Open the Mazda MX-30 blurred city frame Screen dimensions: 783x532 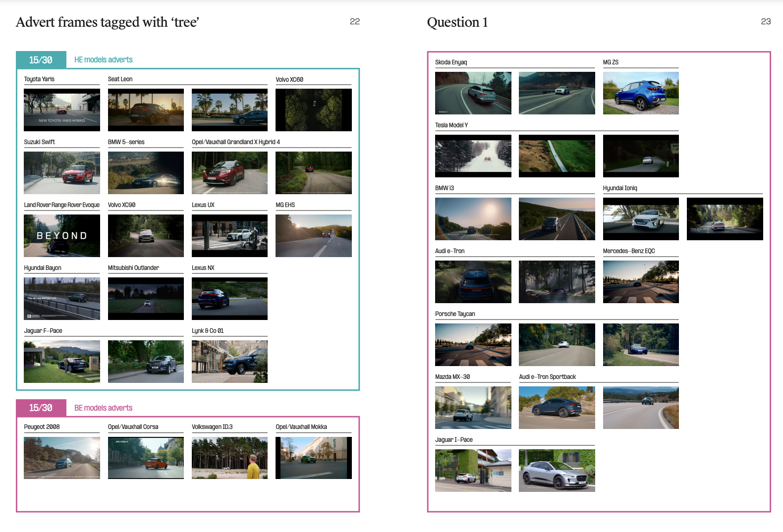pos(473,408)
